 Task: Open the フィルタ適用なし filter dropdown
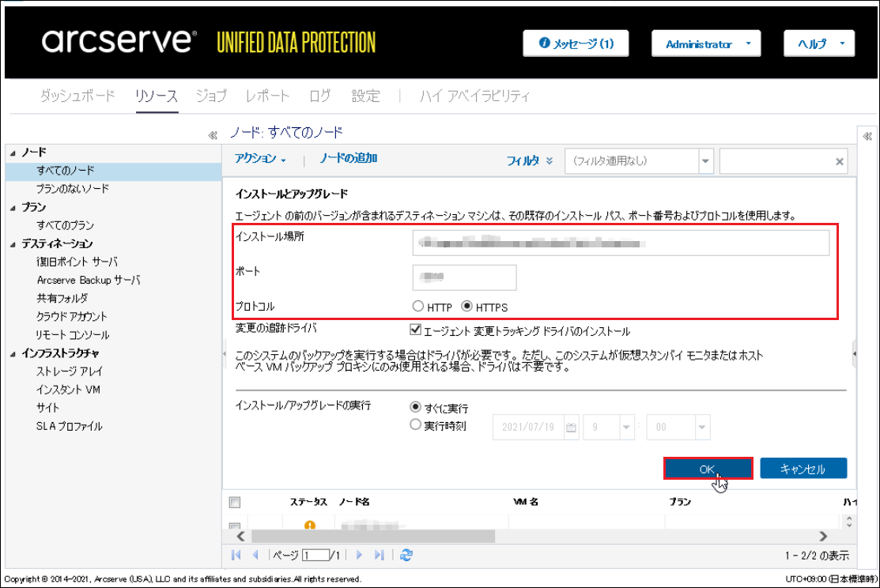pos(705,161)
